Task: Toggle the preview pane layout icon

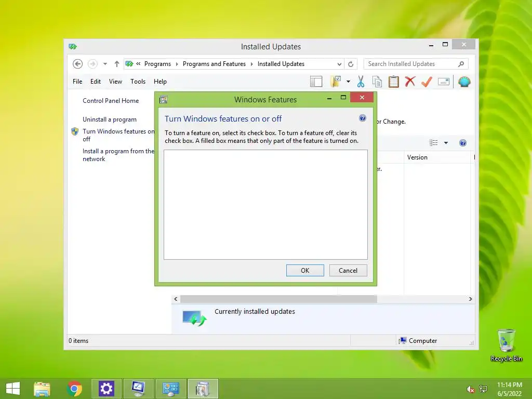Action: click(x=316, y=82)
